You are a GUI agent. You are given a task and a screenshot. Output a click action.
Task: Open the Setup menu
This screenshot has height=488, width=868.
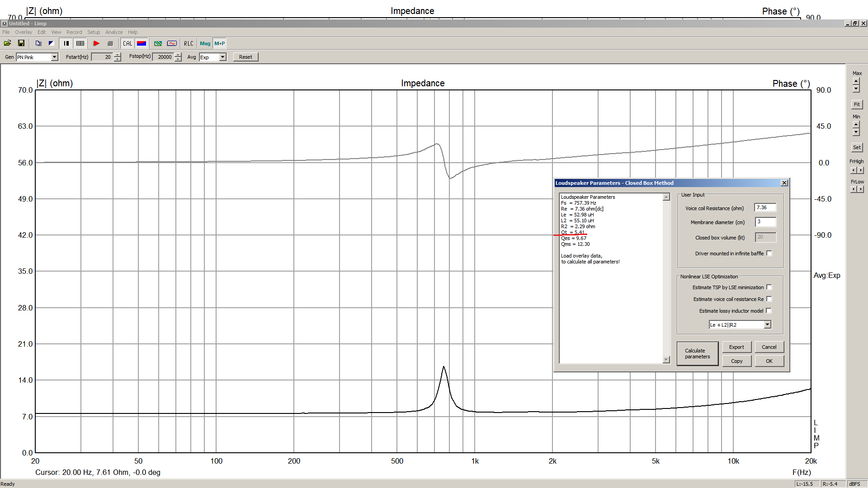pyautogui.click(x=94, y=32)
